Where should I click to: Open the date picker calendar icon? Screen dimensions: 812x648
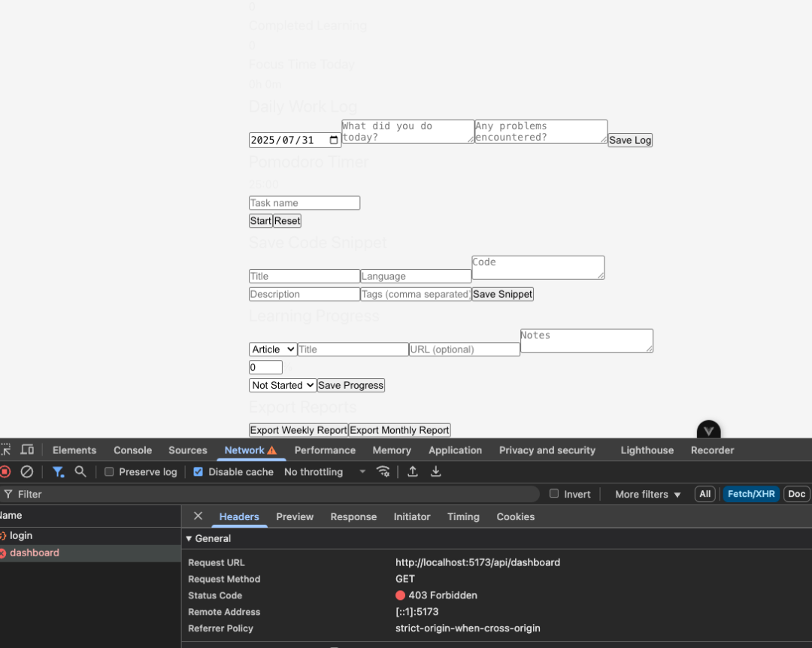334,140
